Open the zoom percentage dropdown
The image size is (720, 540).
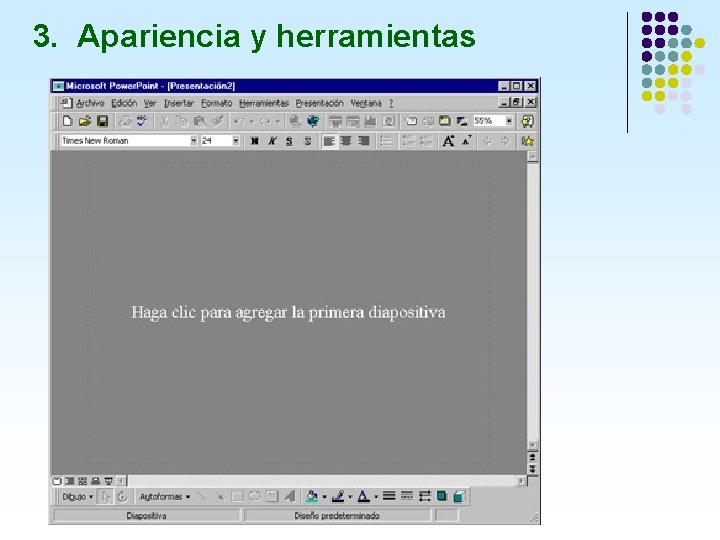[x=509, y=121]
